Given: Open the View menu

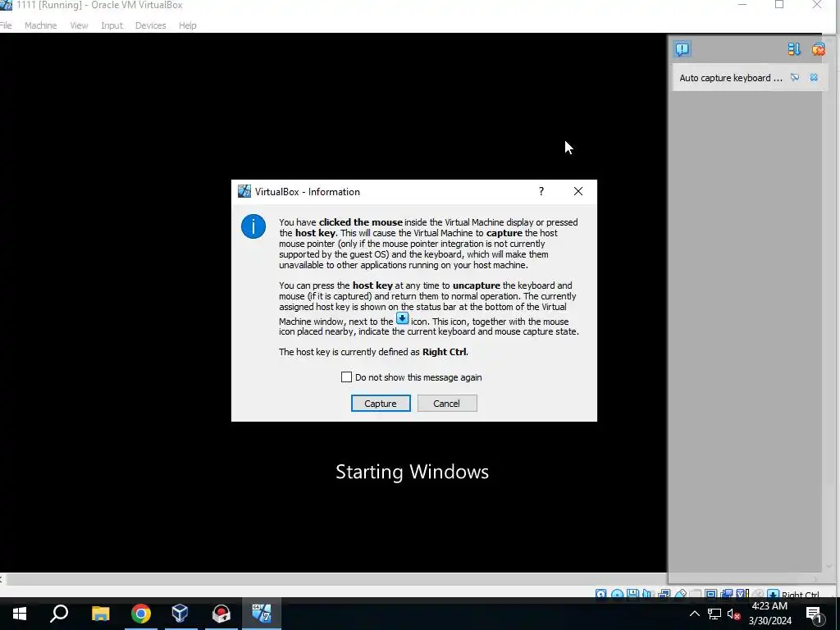Looking at the screenshot, I should click(79, 25).
